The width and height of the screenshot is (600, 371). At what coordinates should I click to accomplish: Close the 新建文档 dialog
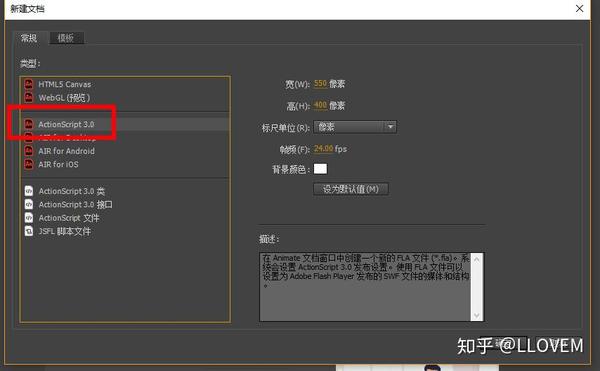pyautogui.click(x=579, y=8)
